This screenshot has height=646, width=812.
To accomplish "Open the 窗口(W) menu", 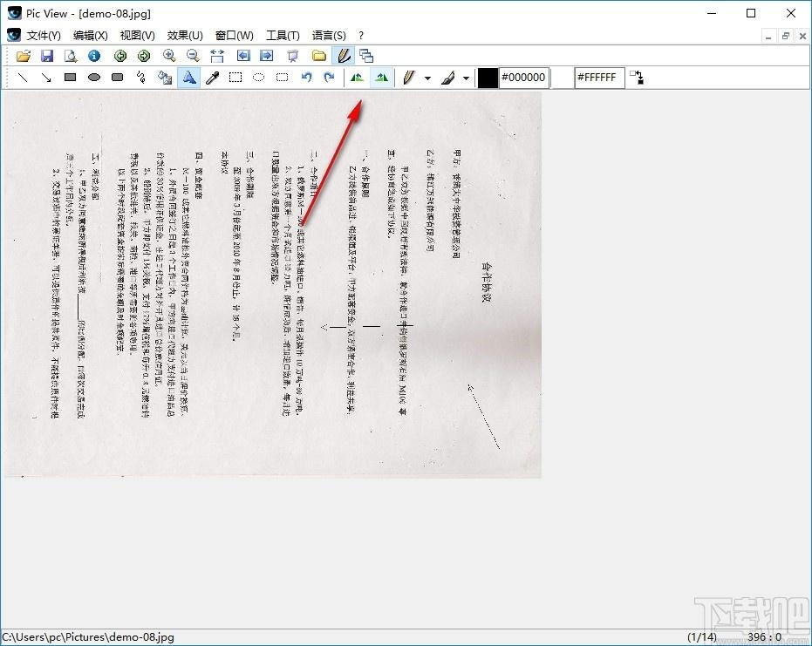I will 234,35.
